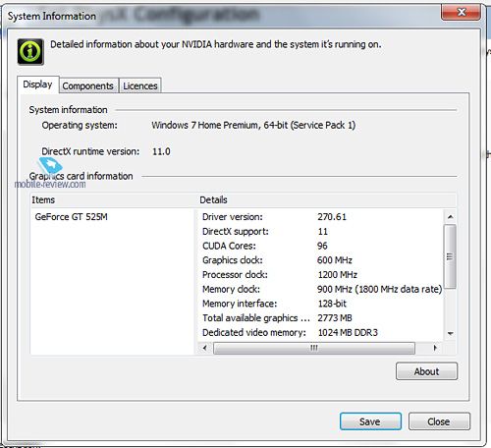
Task: Click the horizontal scrollbar thumb under details
Action: pos(314,348)
